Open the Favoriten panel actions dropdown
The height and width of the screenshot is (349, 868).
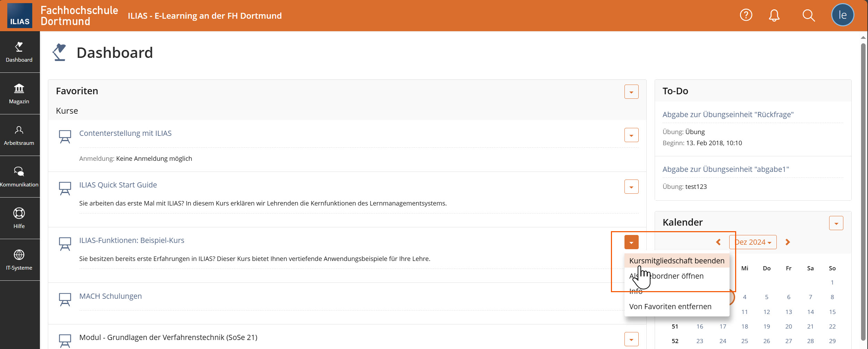pyautogui.click(x=631, y=91)
